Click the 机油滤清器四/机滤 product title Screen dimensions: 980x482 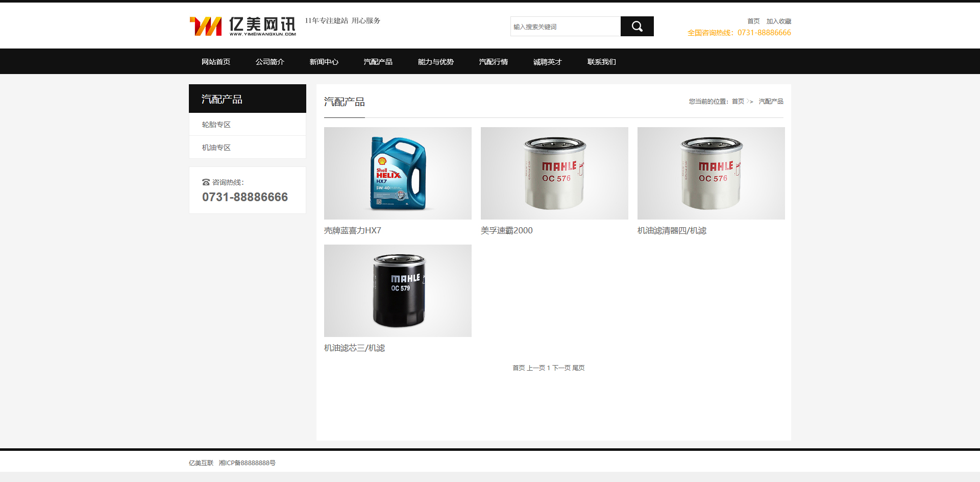click(672, 231)
